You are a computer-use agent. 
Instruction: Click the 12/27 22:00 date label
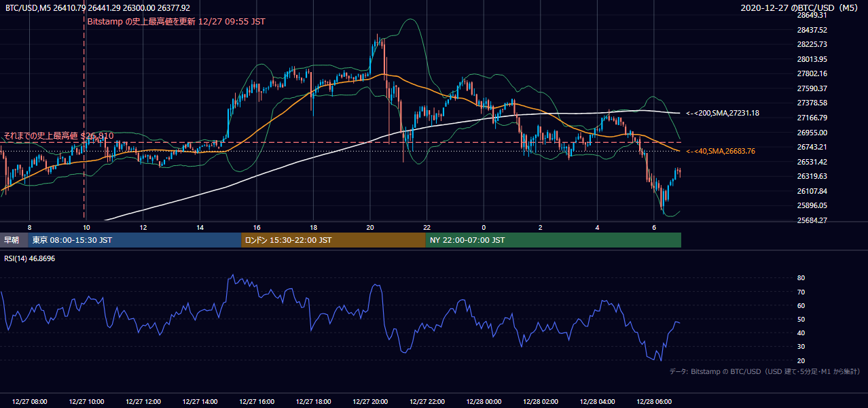click(427, 402)
